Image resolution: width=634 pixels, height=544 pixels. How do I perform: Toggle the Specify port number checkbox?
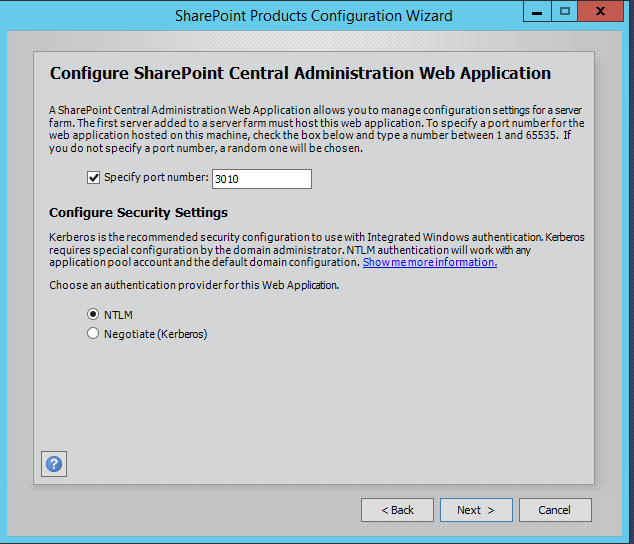pyautogui.click(x=94, y=178)
